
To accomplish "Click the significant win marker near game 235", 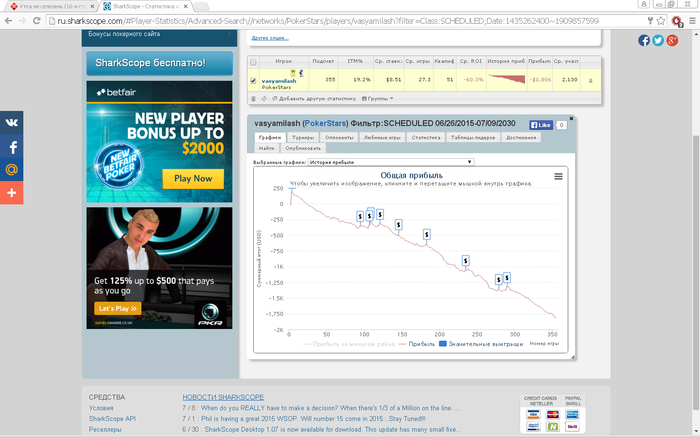I will (x=466, y=261).
